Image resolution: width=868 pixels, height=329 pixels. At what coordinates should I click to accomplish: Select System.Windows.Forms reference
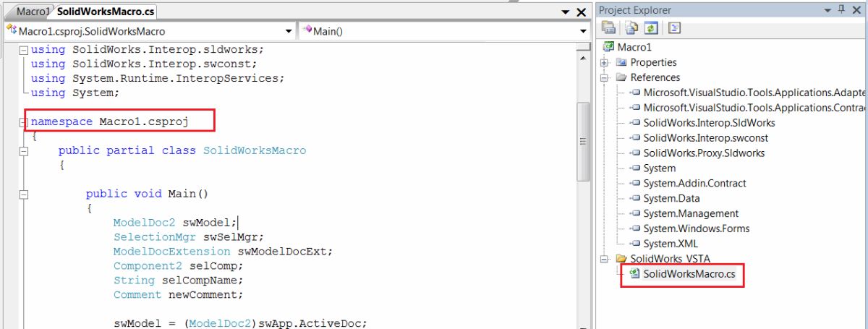tap(697, 229)
